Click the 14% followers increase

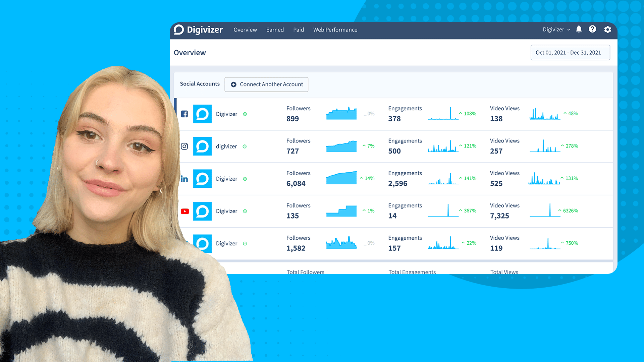[367, 178]
